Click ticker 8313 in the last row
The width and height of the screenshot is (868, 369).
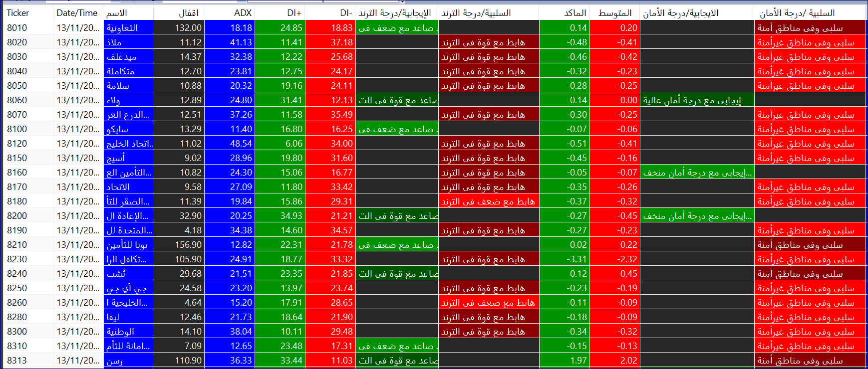pyautogui.click(x=17, y=361)
